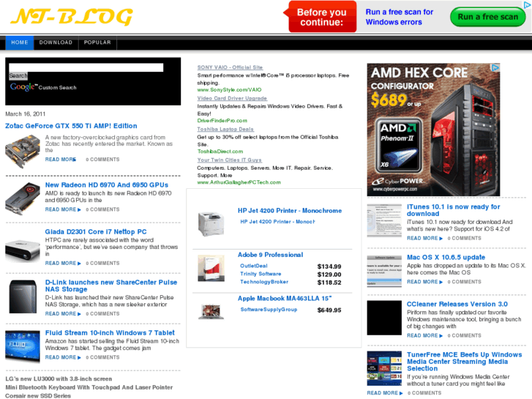Open TunerFree MCE Beefs Up article

pos(464,362)
